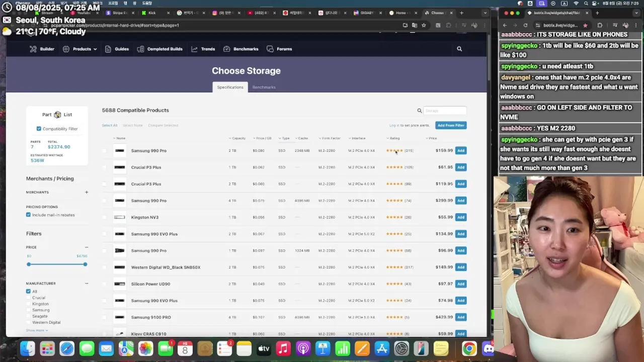Click into the product search field
This screenshot has width=644, height=362.
(x=445, y=111)
